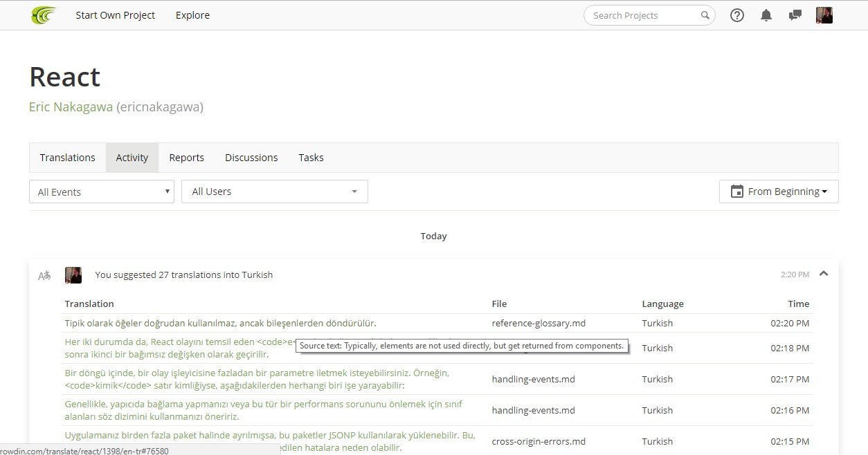868x455 pixels.
Task: Click the user avatar in activity entry
Action: pos(73,275)
